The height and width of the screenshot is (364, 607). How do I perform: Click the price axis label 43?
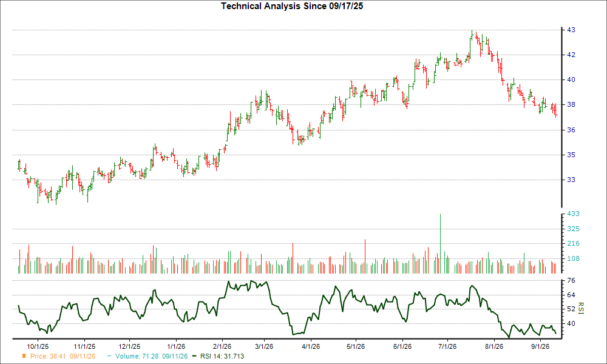click(571, 30)
